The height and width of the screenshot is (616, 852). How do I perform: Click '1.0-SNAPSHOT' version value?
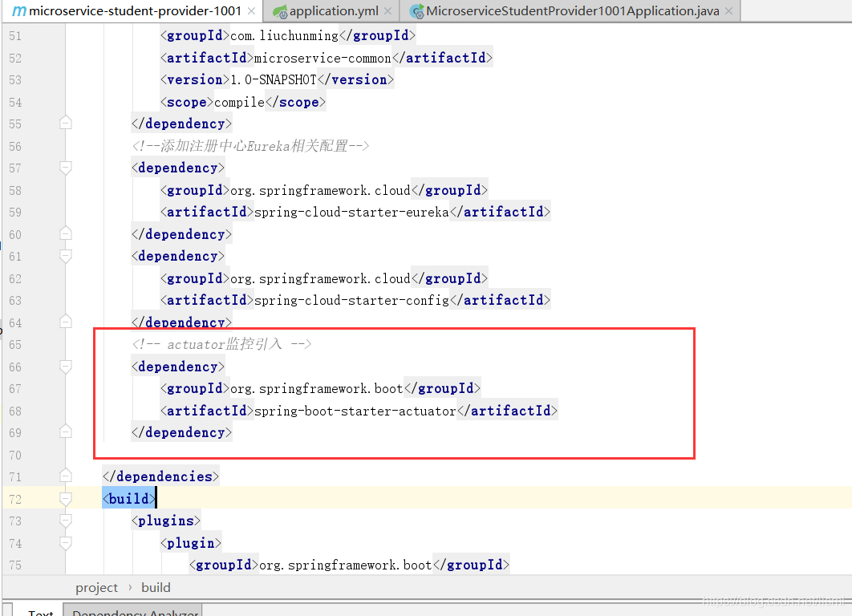[x=274, y=80]
